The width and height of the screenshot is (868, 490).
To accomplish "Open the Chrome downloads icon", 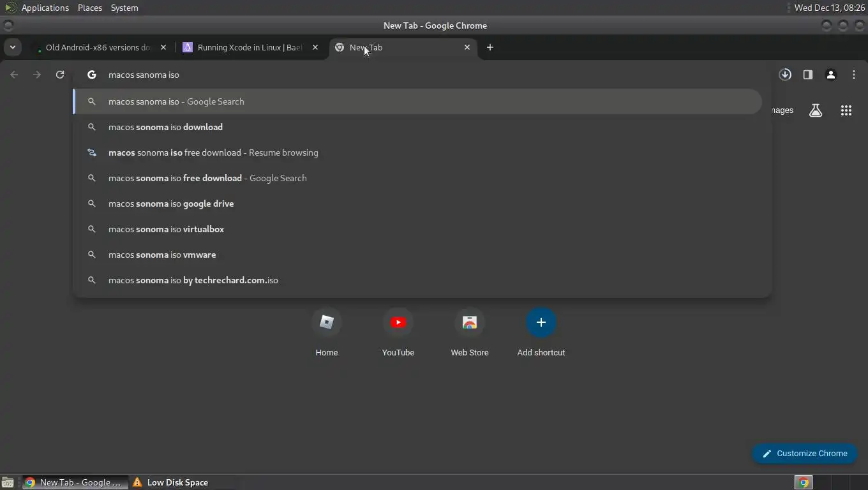I will point(785,75).
